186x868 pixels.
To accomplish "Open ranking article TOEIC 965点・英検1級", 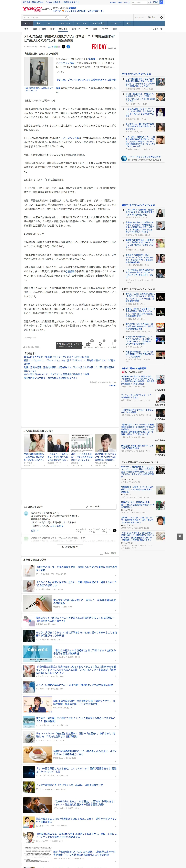I will coord(140,212).
